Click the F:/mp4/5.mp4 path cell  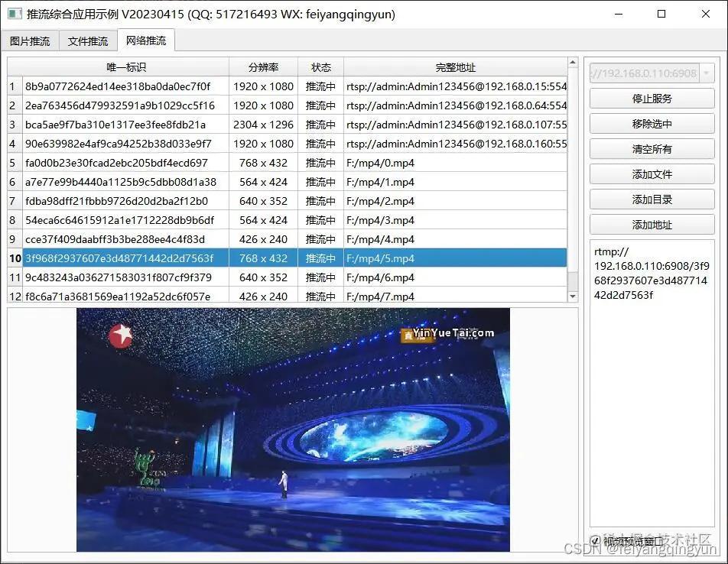tap(456, 258)
